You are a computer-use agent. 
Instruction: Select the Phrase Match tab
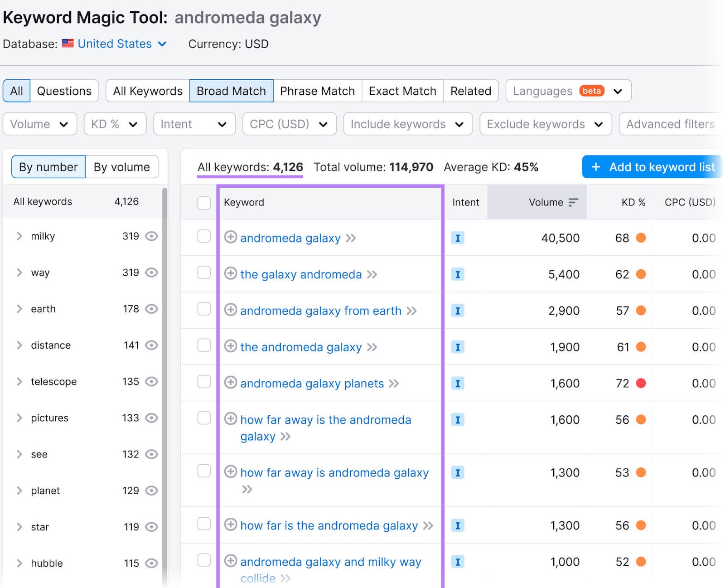click(x=317, y=91)
